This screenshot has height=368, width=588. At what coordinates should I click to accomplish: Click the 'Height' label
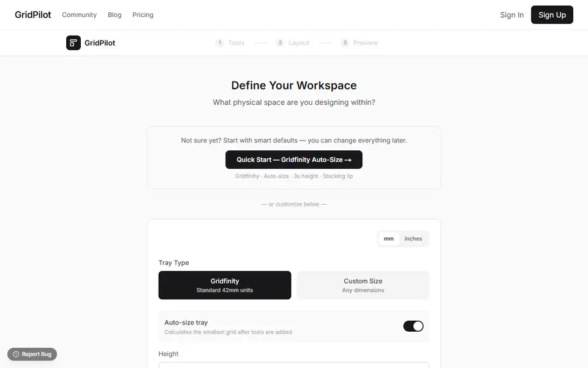point(168,354)
